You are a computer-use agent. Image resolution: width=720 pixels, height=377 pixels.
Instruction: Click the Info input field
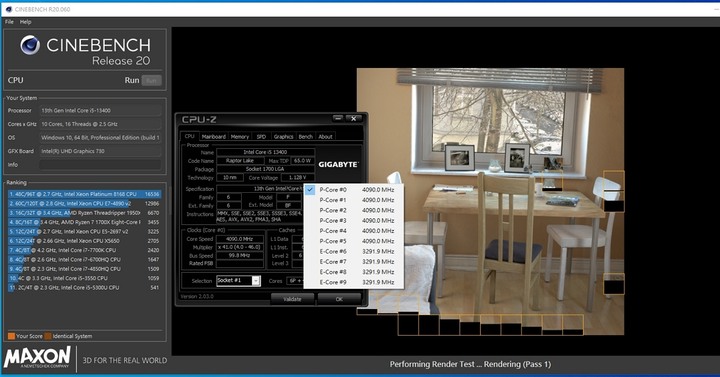click(100, 164)
